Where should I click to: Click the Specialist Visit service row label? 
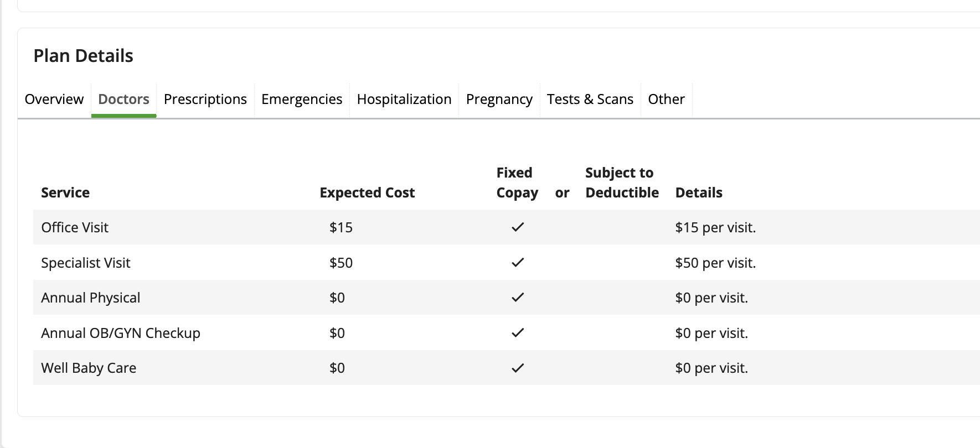[x=86, y=263]
